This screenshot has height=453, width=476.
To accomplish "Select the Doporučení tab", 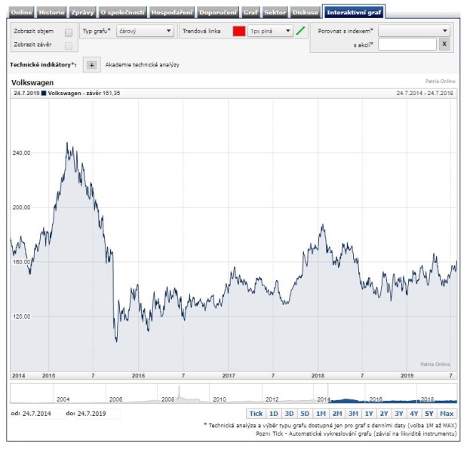I will pos(218,12).
